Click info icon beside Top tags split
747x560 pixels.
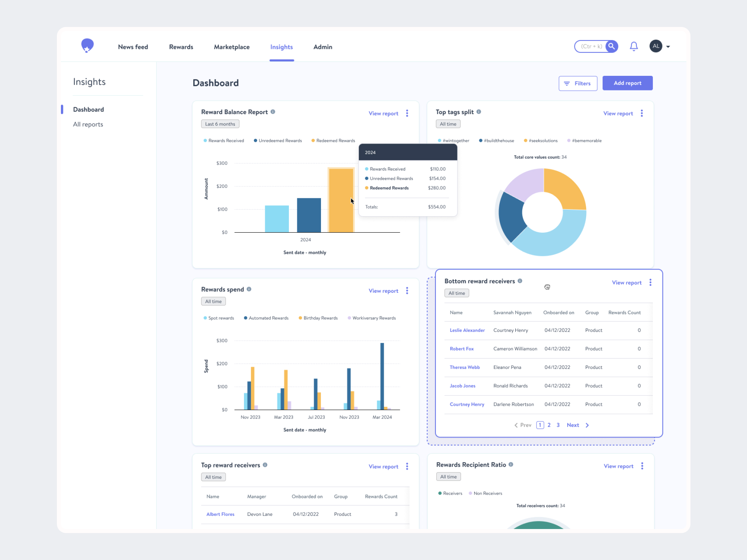479,112
